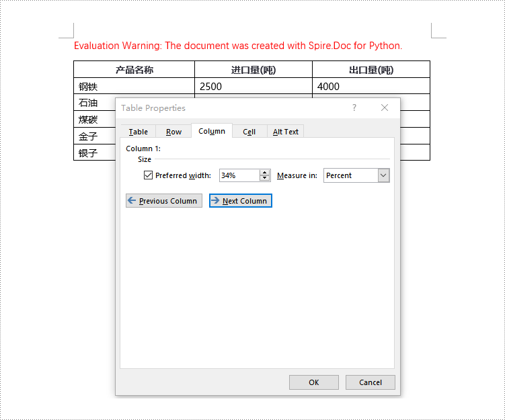Click the 进口量(吨) header cell
Screen dimensions: 505x420
coord(254,69)
